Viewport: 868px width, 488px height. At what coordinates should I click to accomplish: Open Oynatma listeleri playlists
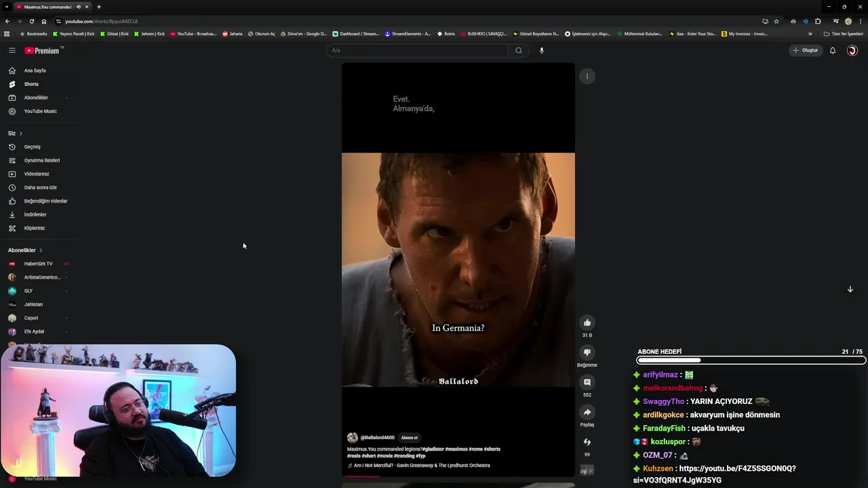pyautogui.click(x=42, y=161)
